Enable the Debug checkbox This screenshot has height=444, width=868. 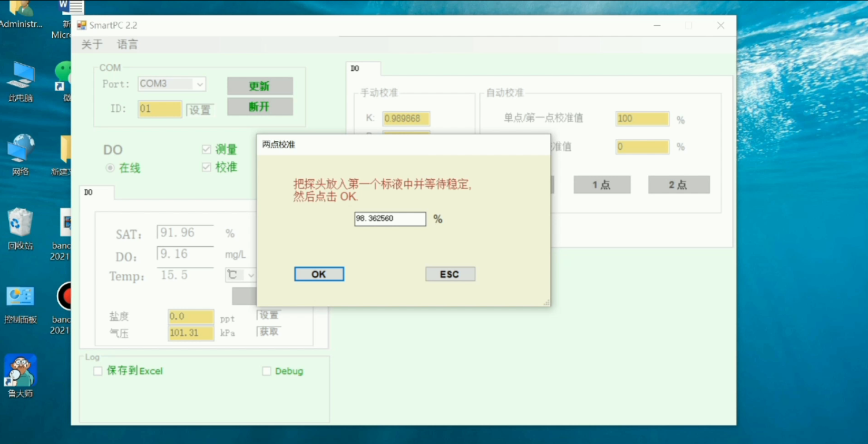coord(267,371)
